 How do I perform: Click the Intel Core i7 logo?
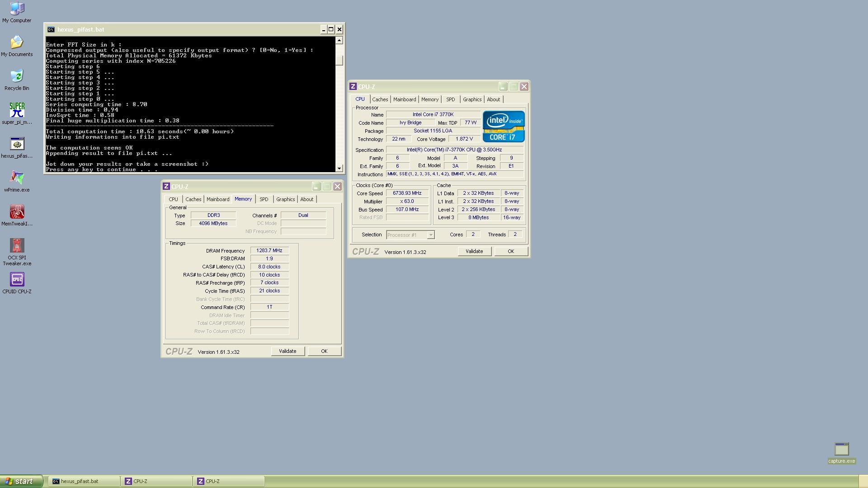[x=504, y=127]
